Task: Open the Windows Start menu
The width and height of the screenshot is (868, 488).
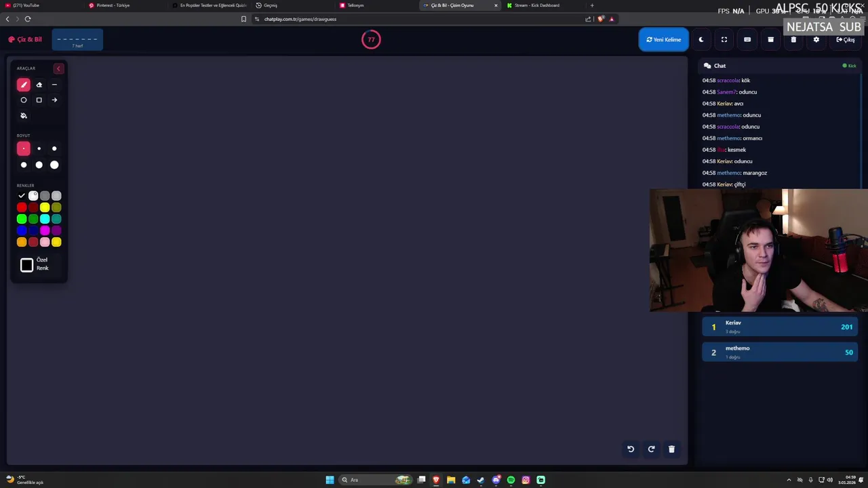Action: point(330,480)
